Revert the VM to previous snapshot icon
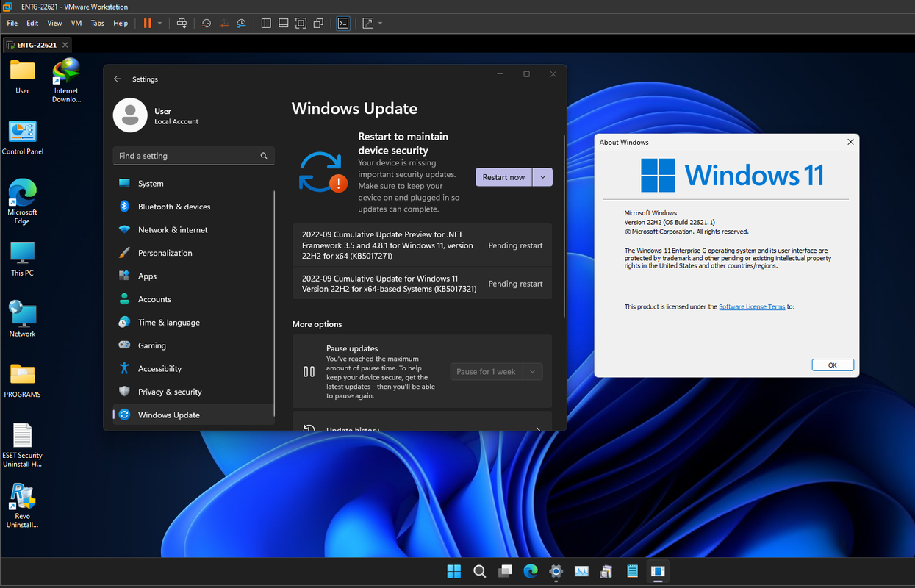Viewport: 915px width, 588px height. [224, 23]
